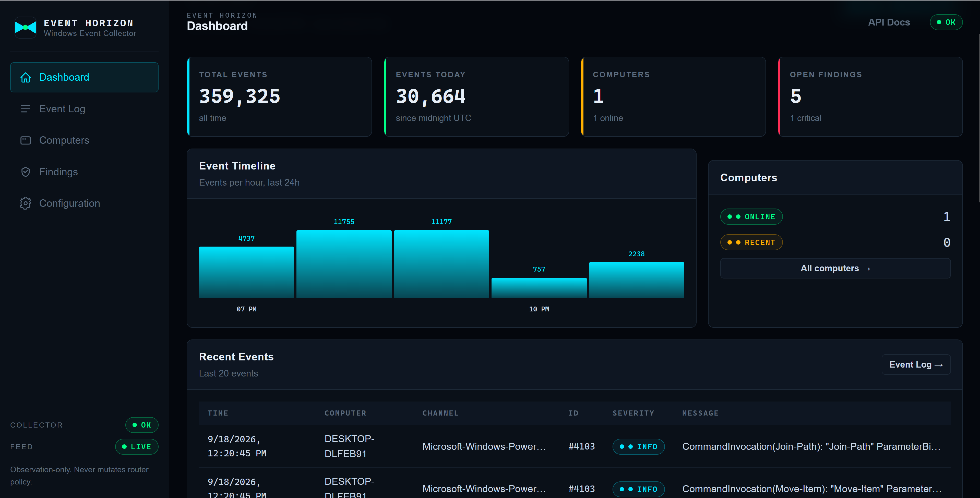Screen dimensions: 980x498
Task: Click the LIVE feed status badge
Action: point(137,447)
